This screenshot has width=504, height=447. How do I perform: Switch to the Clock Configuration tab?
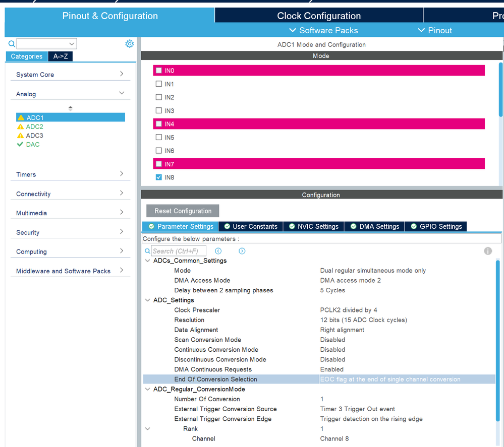pos(319,16)
